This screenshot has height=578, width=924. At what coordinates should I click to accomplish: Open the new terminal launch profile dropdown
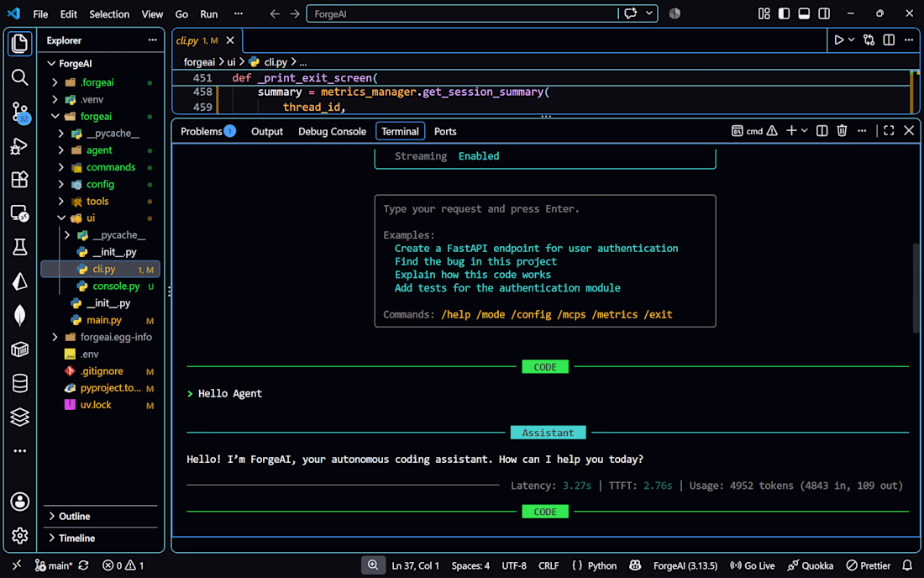[x=805, y=131]
